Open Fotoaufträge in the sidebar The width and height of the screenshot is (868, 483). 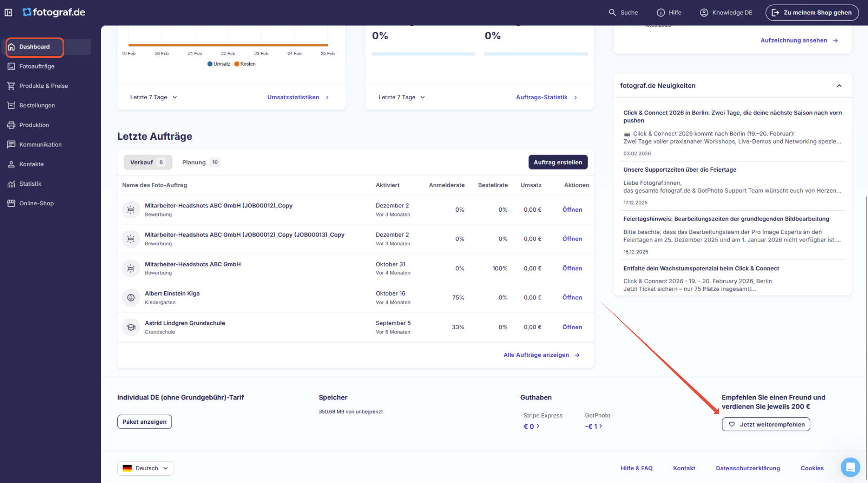(x=37, y=66)
